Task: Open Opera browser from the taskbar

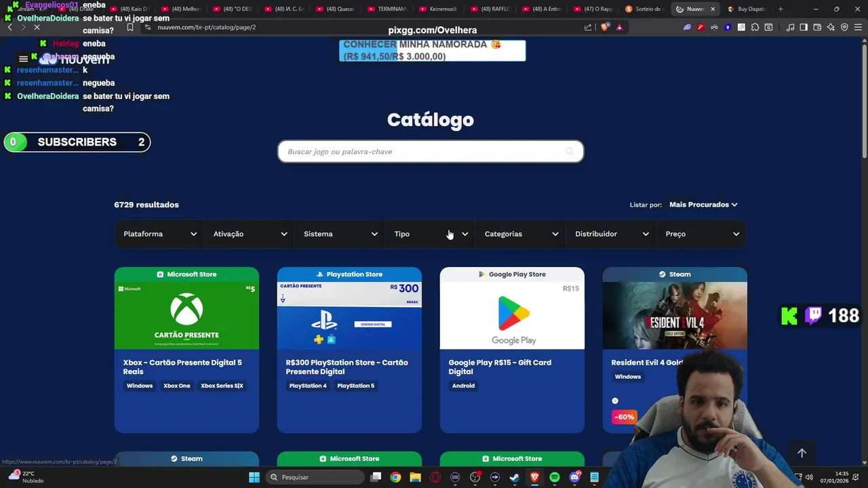Action: [435, 477]
